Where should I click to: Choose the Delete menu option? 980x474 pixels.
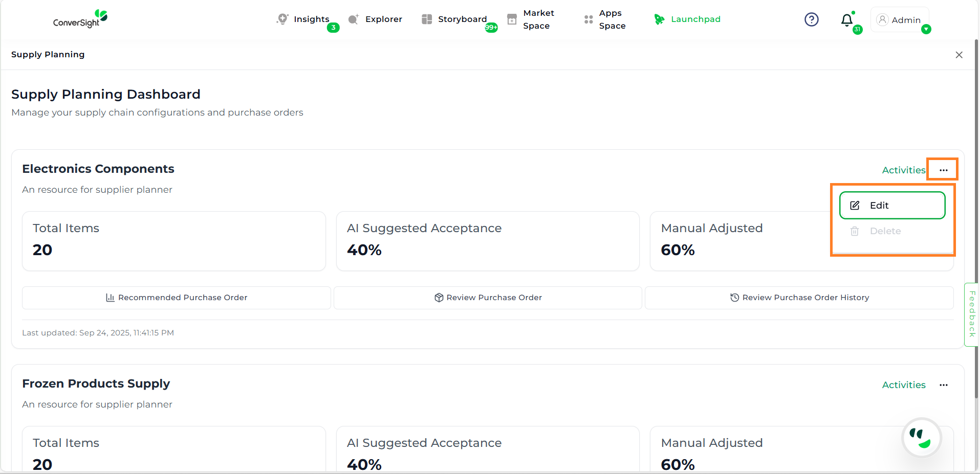pos(885,231)
